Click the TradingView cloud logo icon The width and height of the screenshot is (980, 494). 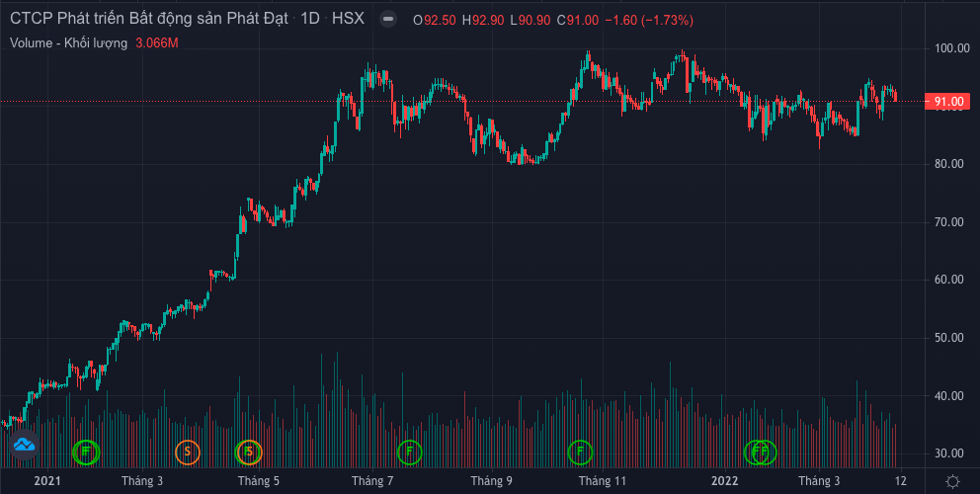point(24,447)
